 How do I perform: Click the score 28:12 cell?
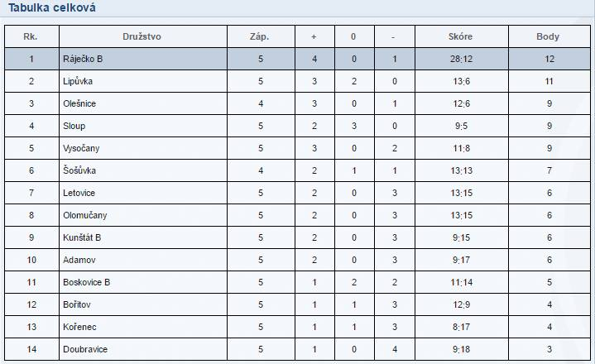point(462,59)
